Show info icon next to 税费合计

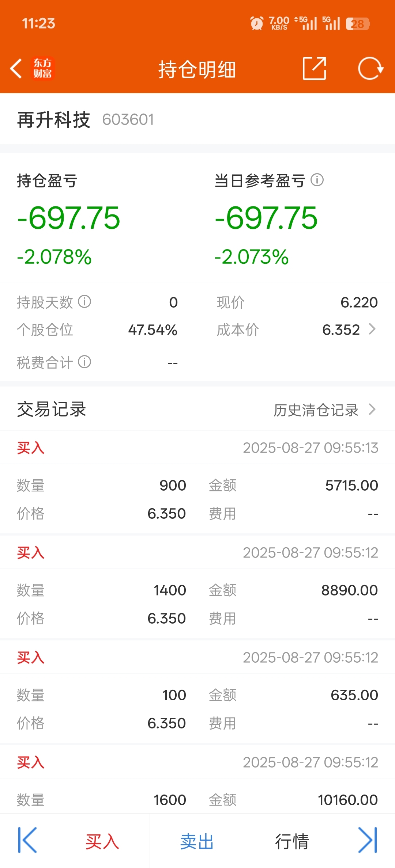coord(84,362)
